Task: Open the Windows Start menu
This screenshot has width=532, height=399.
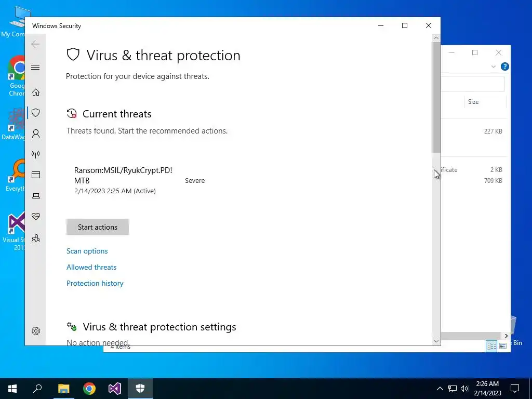Action: [12, 389]
